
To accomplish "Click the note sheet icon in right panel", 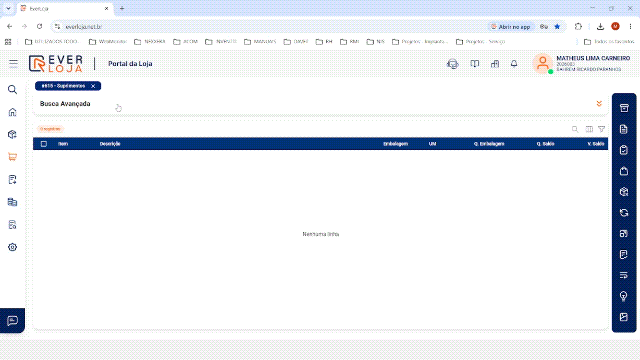I will pyautogui.click(x=624, y=255).
